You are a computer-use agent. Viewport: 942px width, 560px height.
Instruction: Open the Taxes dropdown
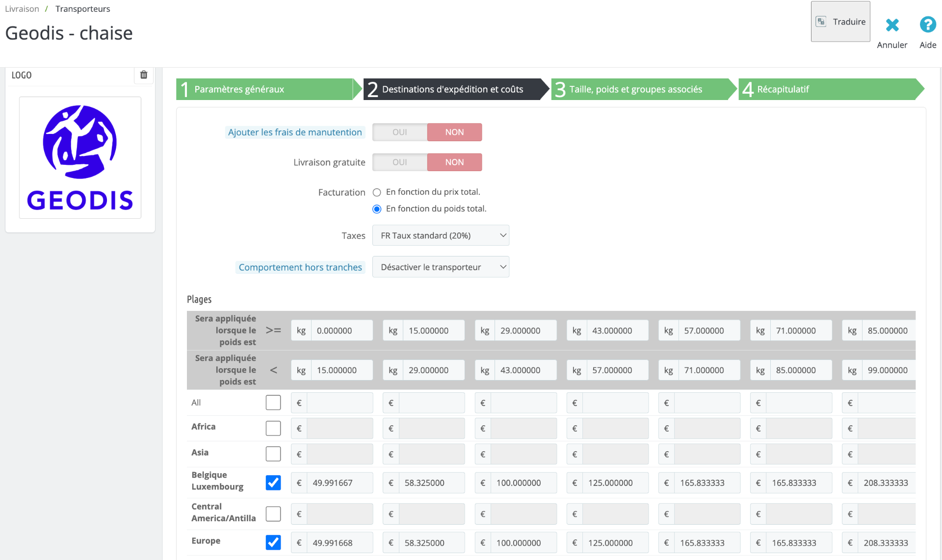click(x=440, y=235)
